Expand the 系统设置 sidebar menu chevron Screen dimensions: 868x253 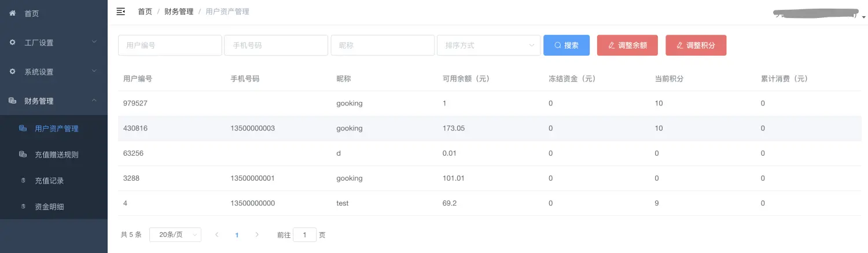pos(94,71)
